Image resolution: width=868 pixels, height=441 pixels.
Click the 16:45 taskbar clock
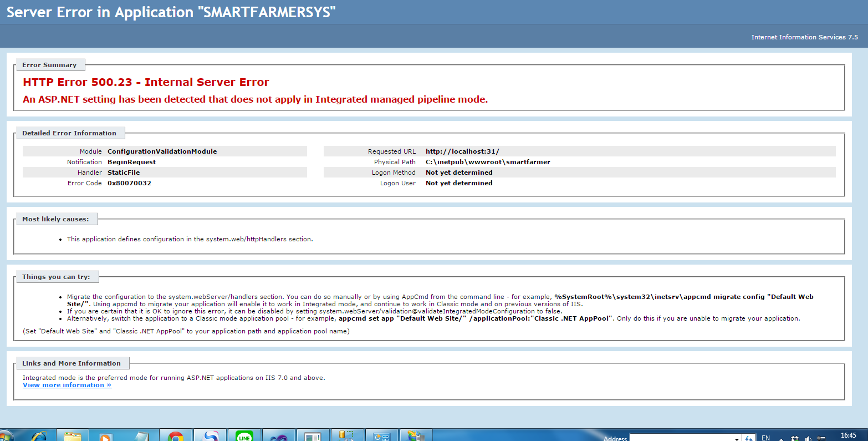point(848,435)
